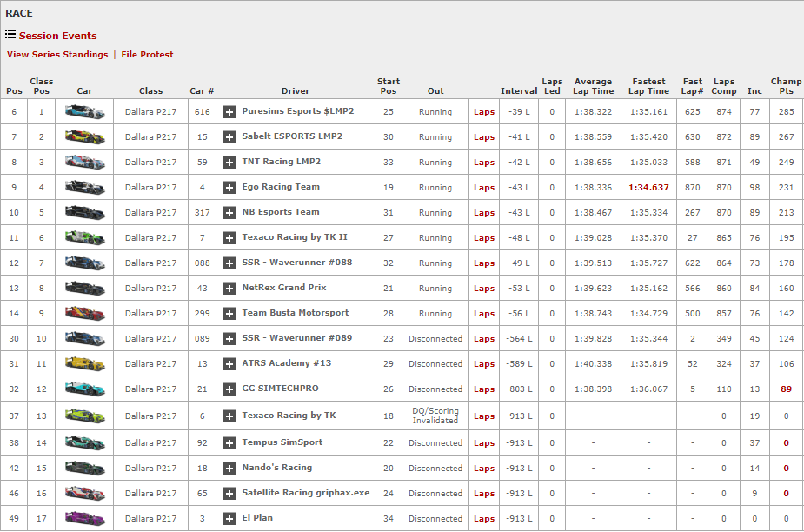Viewport: 804px width, 532px height.
Task: Open the Session Events list icon
Action: (10, 35)
